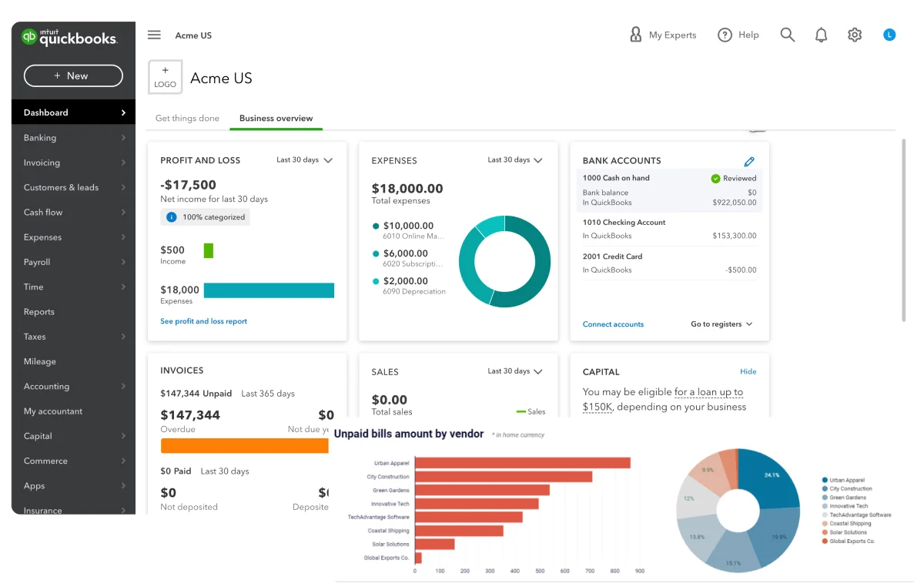This screenshot has height=587, width=924.
Task: Click the City Construction bar in the chart
Action: pyautogui.click(x=504, y=477)
